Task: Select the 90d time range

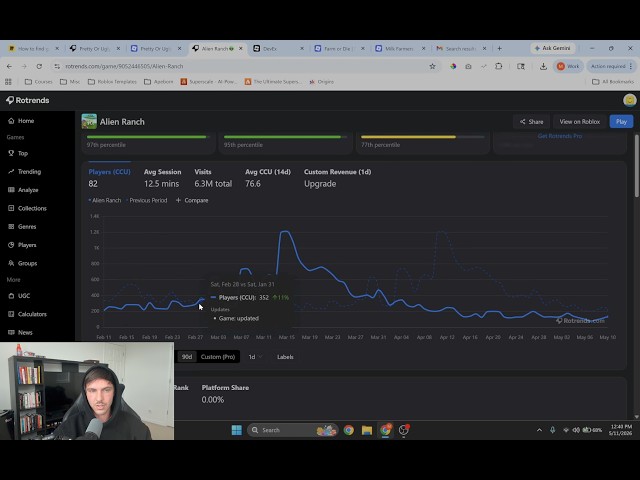Action: tap(187, 357)
